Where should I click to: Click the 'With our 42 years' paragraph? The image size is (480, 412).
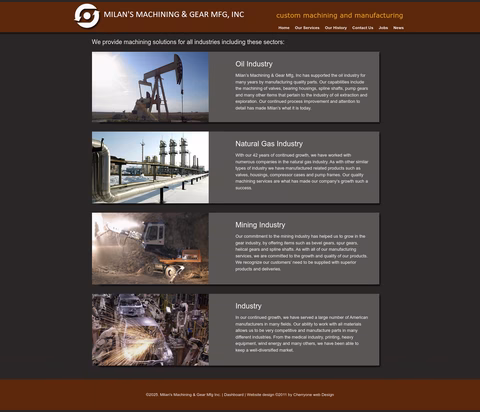[x=302, y=171]
